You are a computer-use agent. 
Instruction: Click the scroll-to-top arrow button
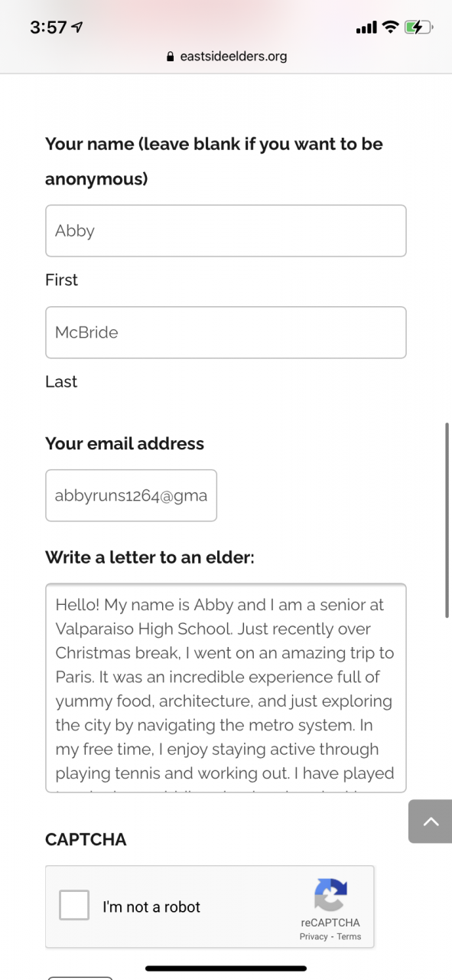pyautogui.click(x=431, y=822)
